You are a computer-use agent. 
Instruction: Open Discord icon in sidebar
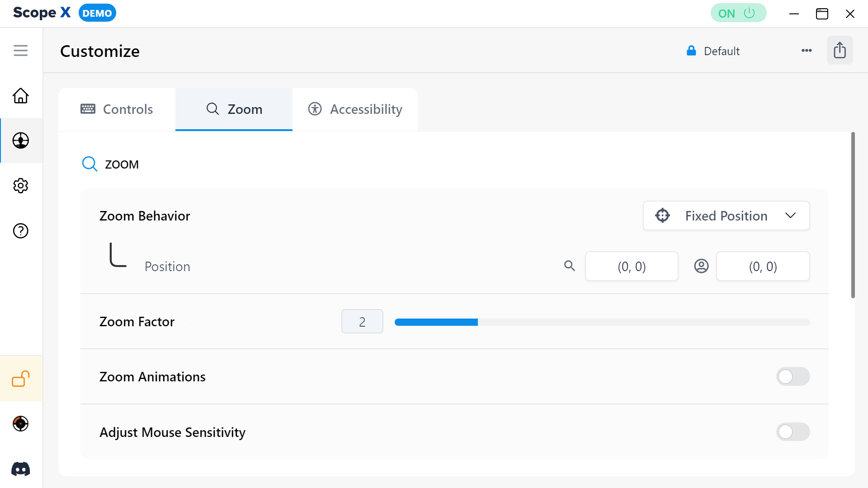coord(21,469)
